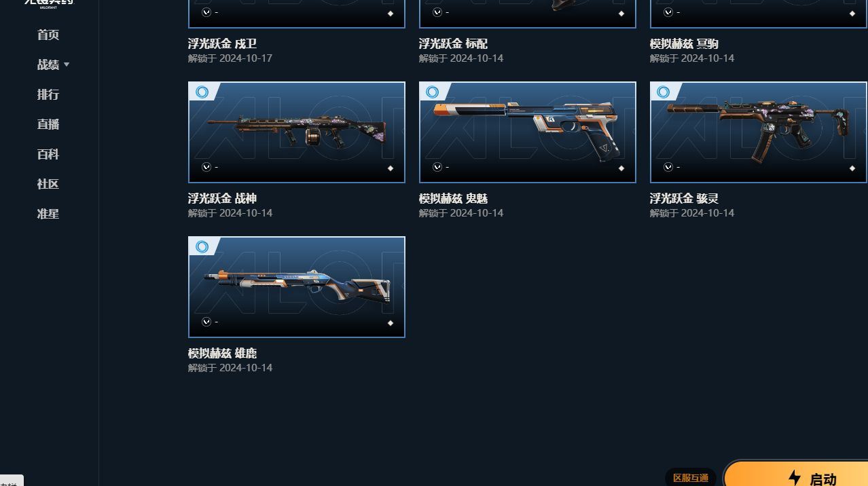Image resolution: width=868 pixels, height=486 pixels.
Task: Click the 区服互通 badge
Action: pos(691,478)
